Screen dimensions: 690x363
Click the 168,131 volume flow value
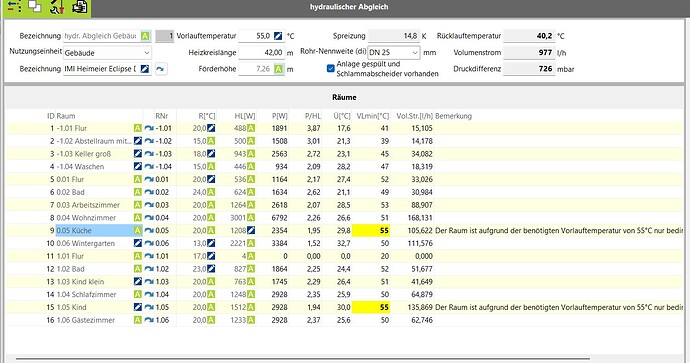click(x=420, y=218)
